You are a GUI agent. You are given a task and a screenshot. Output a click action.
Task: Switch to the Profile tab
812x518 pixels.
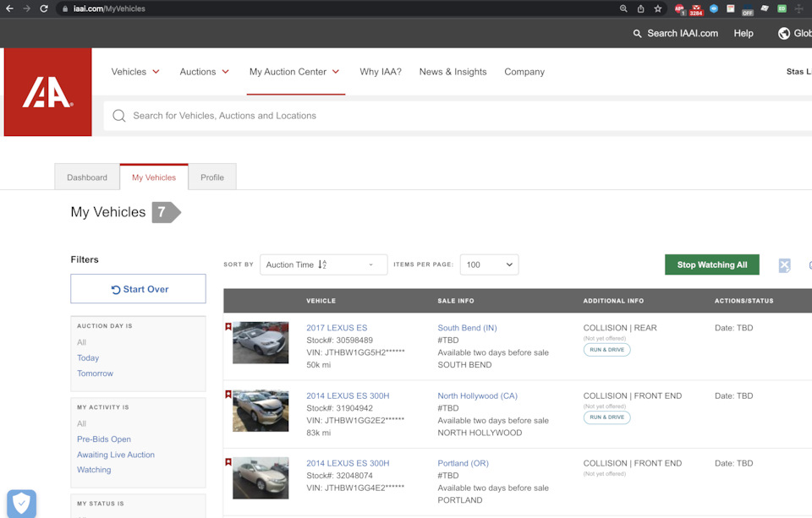(x=212, y=177)
